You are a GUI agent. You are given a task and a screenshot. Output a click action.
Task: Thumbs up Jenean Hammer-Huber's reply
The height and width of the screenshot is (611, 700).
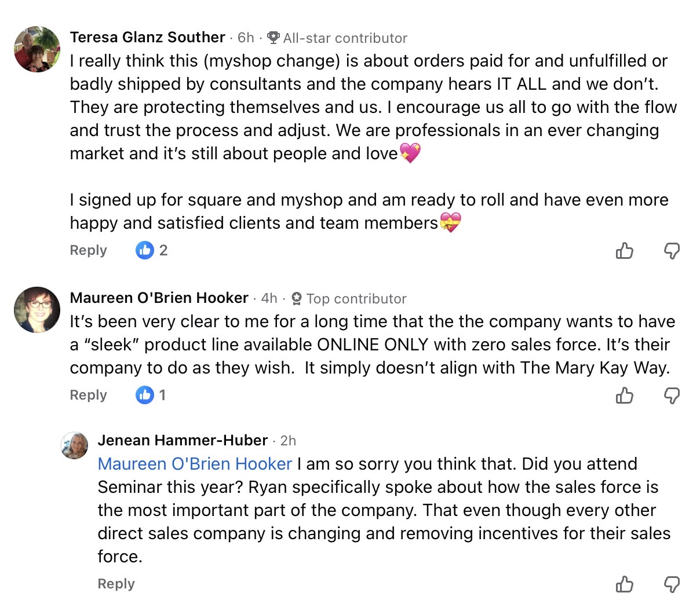[x=624, y=584]
